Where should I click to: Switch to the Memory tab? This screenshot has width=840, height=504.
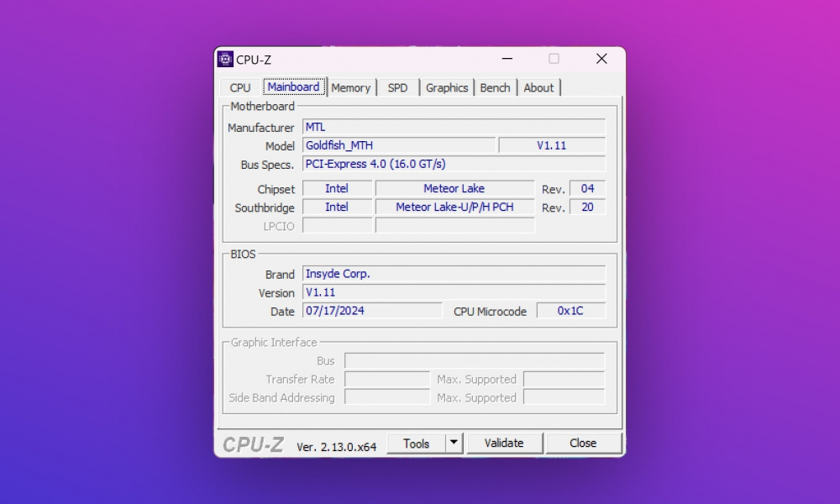pyautogui.click(x=350, y=87)
